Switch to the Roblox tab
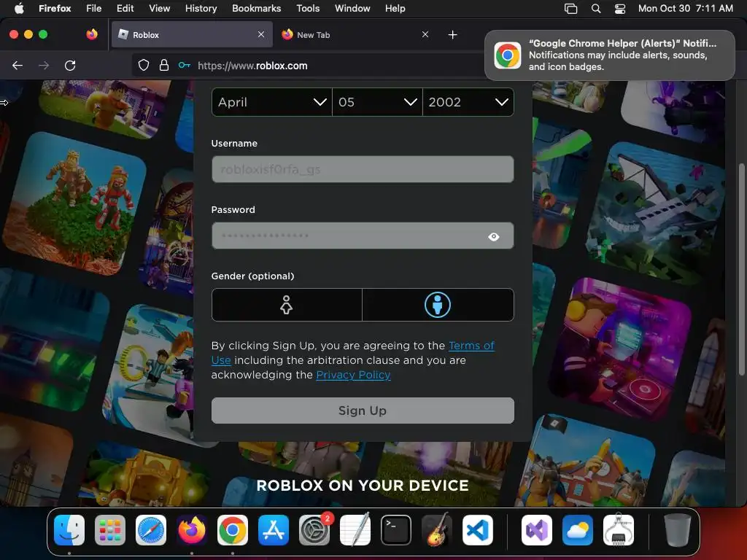The height and width of the screenshot is (560, 747). [192, 35]
